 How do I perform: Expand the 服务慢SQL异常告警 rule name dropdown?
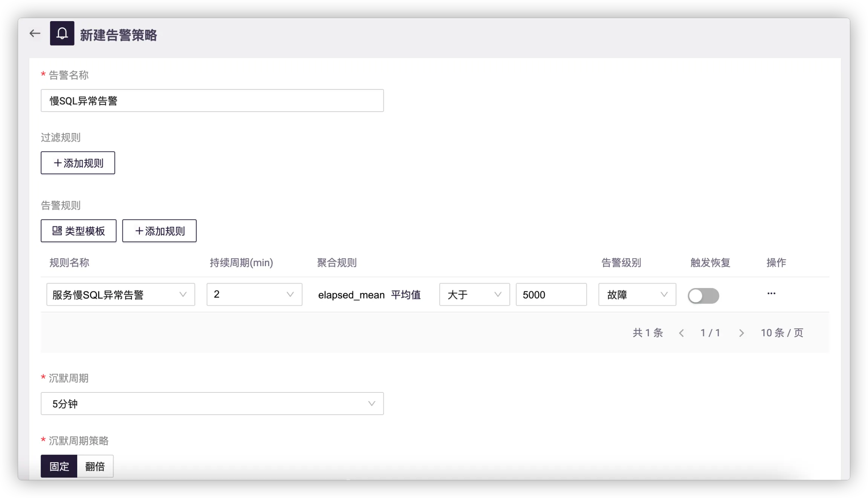pyautogui.click(x=121, y=294)
